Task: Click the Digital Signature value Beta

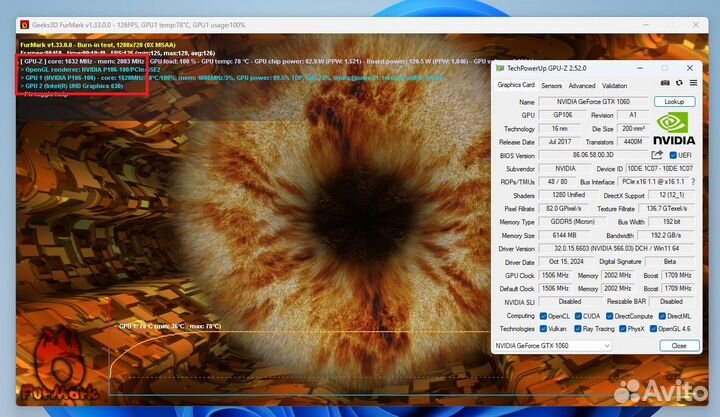Action: tap(670, 262)
